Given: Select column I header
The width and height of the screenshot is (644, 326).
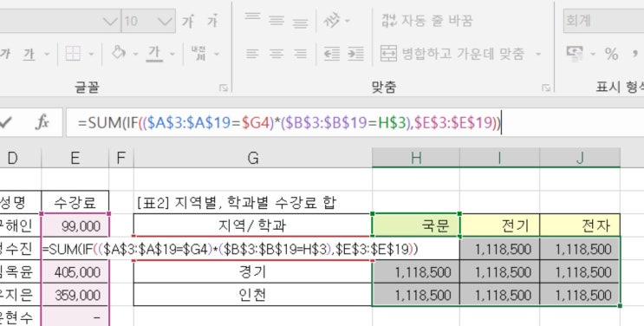Looking at the screenshot, I should coord(499,158).
